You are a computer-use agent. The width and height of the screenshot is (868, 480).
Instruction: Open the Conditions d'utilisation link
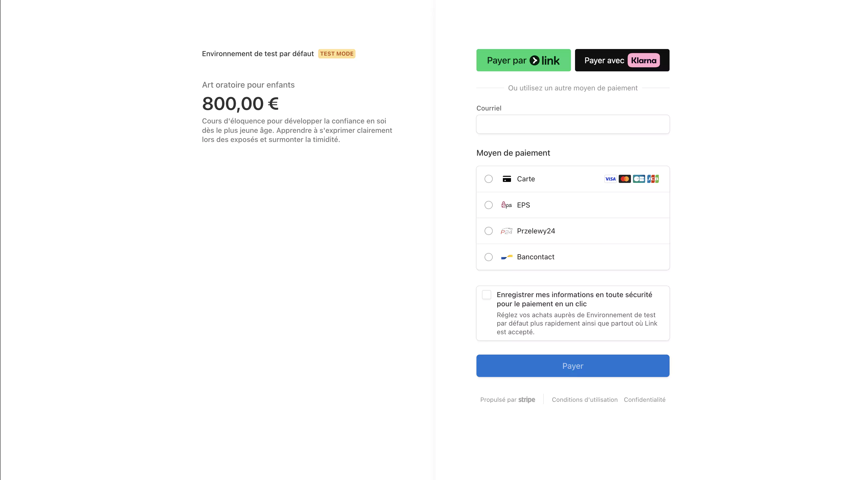point(584,399)
